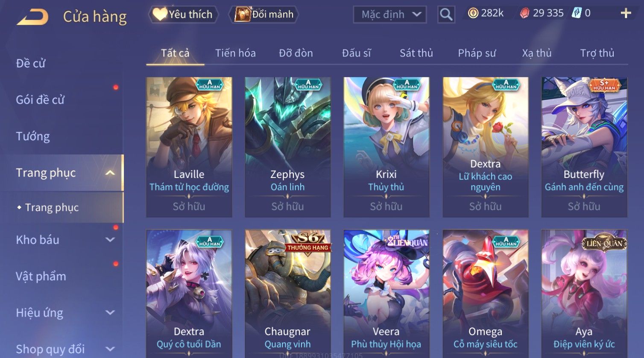This screenshot has width=644, height=358.
Task: Click the plus icon to add currency
Action: (x=626, y=13)
